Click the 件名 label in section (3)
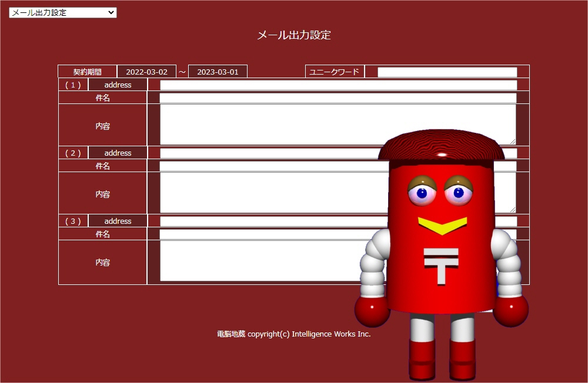This screenshot has height=383, width=588. [102, 234]
